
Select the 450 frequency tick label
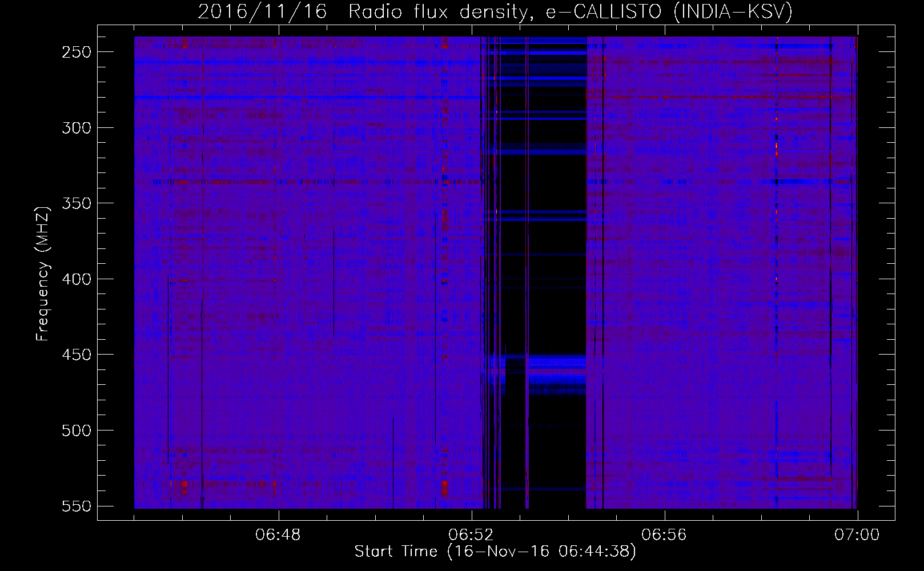(x=77, y=355)
